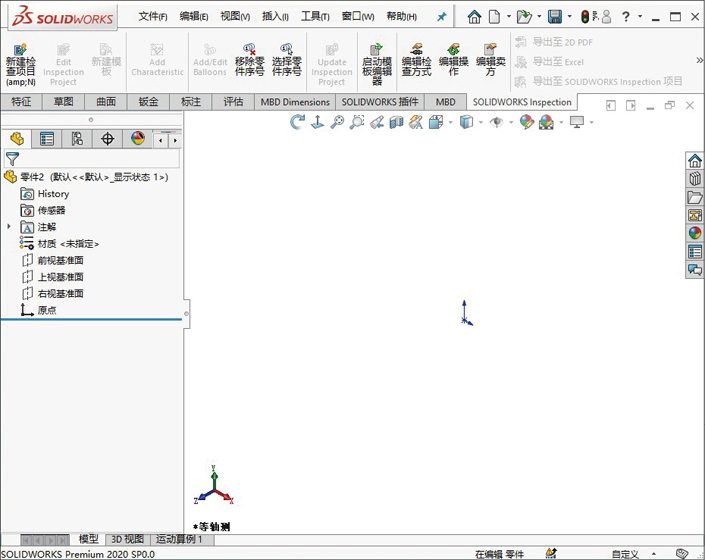Open Edit Vendors (编辑卖方)
This screenshot has height=560, width=705.
point(491,60)
